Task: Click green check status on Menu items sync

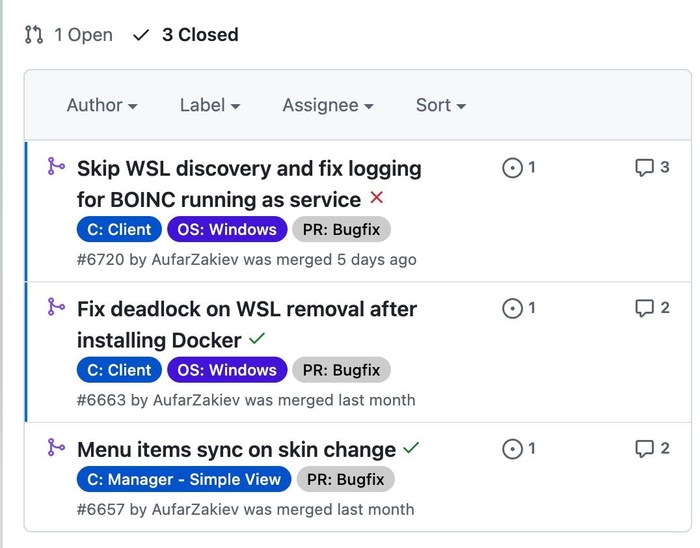Action: click(x=411, y=448)
